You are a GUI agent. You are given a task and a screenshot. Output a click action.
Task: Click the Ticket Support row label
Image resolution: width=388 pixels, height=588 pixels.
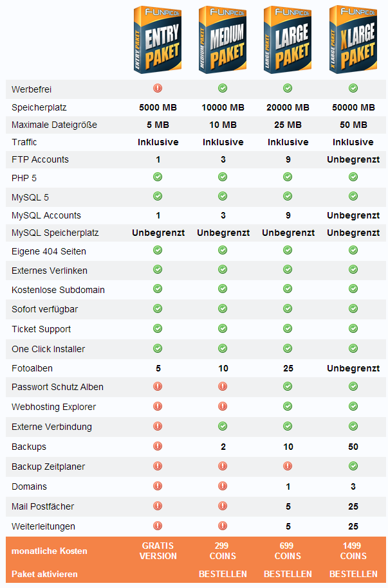[41, 329]
